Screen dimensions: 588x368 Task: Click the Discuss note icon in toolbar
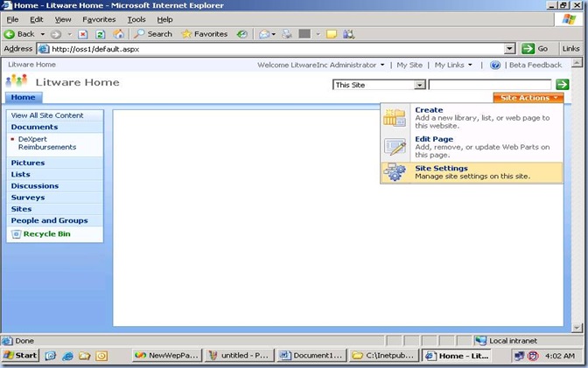(332, 34)
